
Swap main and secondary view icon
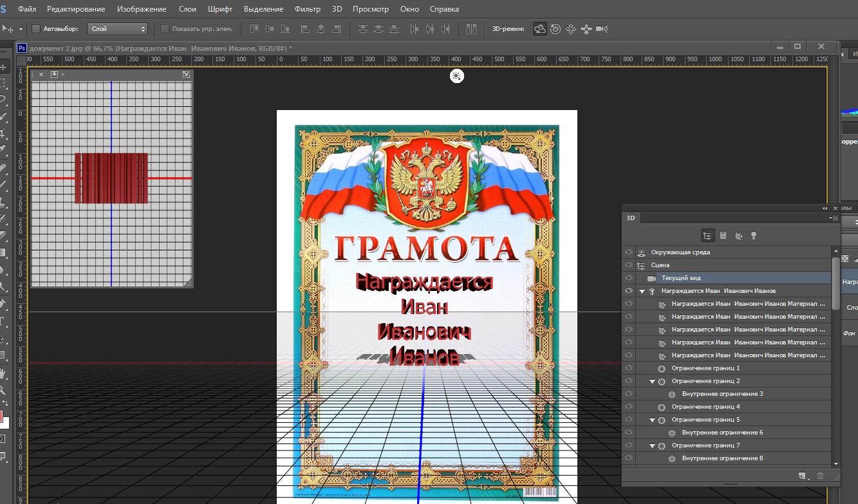[x=186, y=75]
